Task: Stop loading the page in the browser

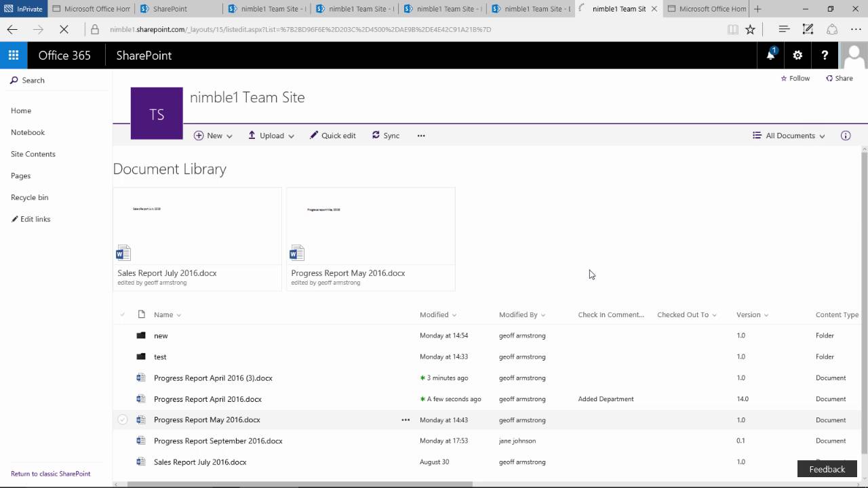Action: [x=63, y=29]
